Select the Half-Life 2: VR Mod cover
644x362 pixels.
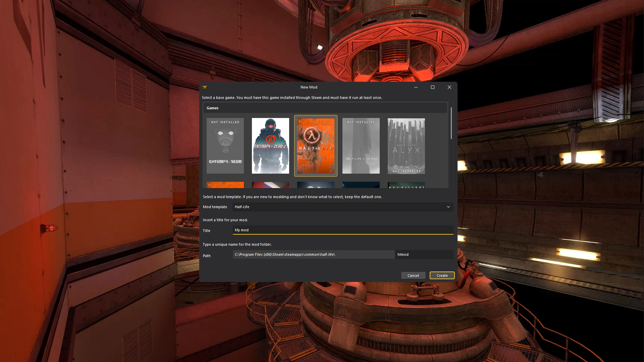361,146
